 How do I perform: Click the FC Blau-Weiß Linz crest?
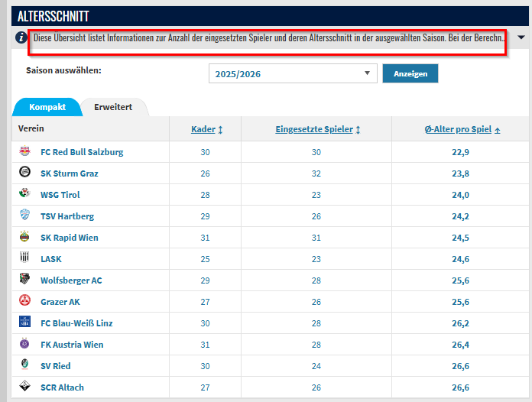click(x=24, y=323)
